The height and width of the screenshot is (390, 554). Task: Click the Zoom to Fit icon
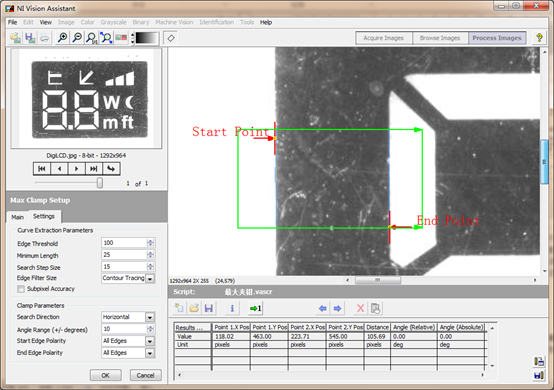106,38
